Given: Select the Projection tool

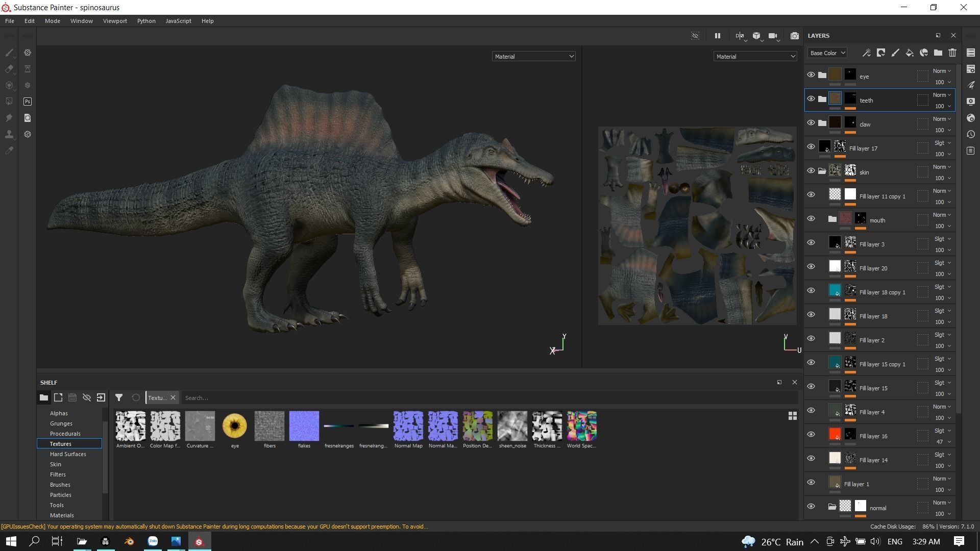Looking at the screenshot, I should (x=9, y=85).
